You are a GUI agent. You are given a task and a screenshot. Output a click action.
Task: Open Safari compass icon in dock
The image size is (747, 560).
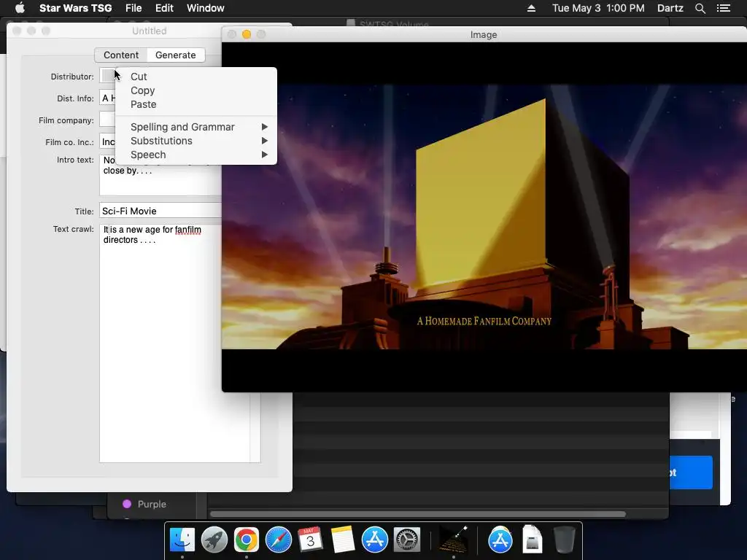tap(278, 540)
